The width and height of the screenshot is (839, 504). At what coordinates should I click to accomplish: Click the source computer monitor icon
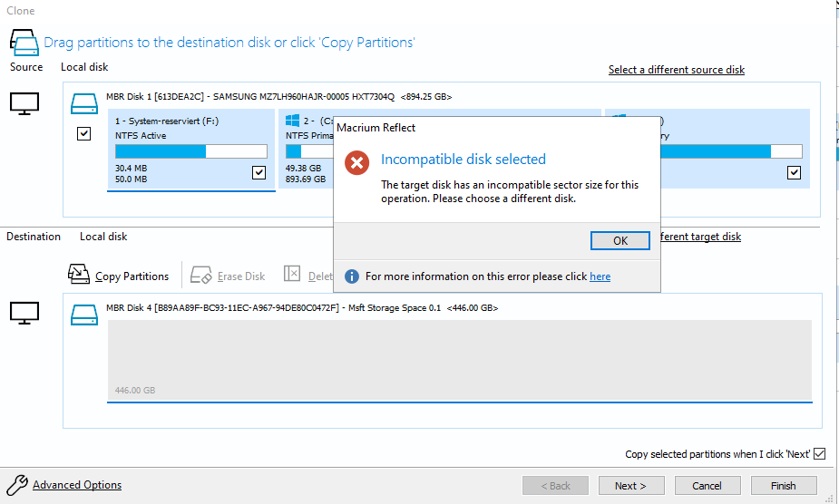[x=24, y=103]
